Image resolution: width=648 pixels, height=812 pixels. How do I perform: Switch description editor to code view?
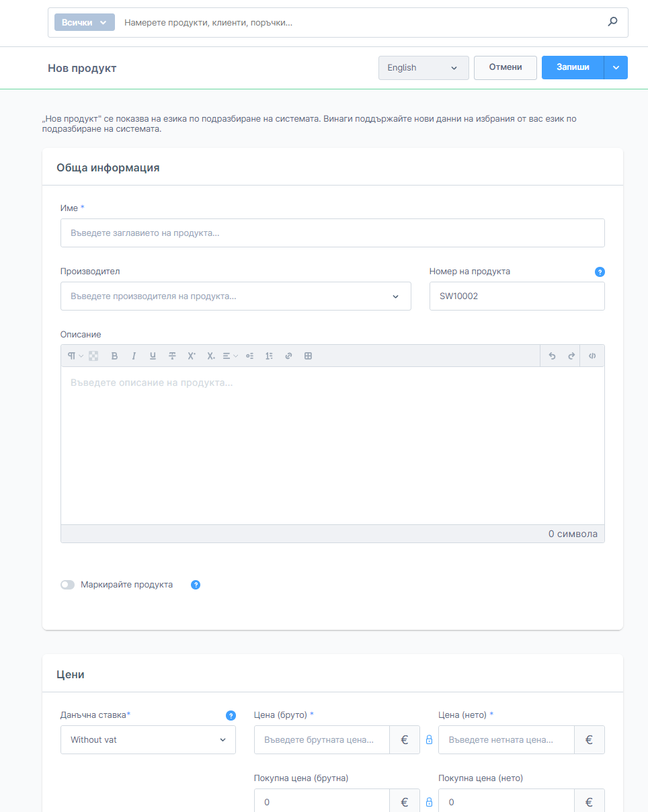(x=592, y=356)
